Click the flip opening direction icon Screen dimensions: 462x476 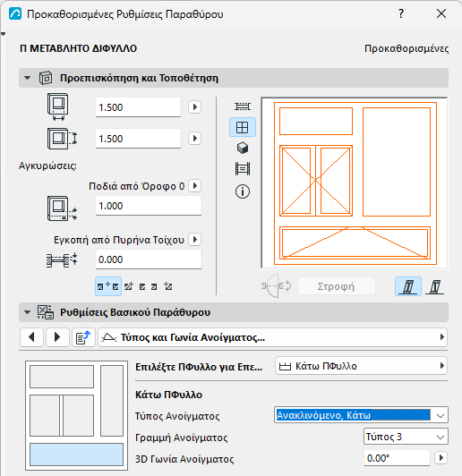(x=277, y=286)
